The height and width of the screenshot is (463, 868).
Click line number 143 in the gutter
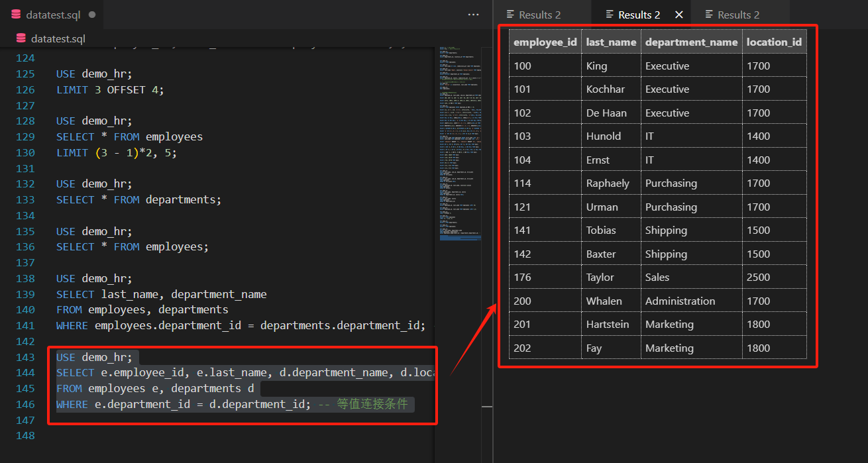25,357
